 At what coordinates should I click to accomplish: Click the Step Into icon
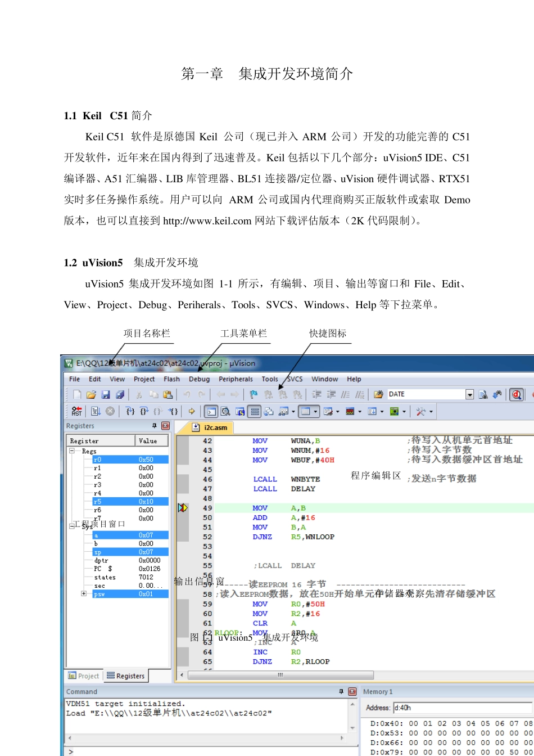[130, 411]
